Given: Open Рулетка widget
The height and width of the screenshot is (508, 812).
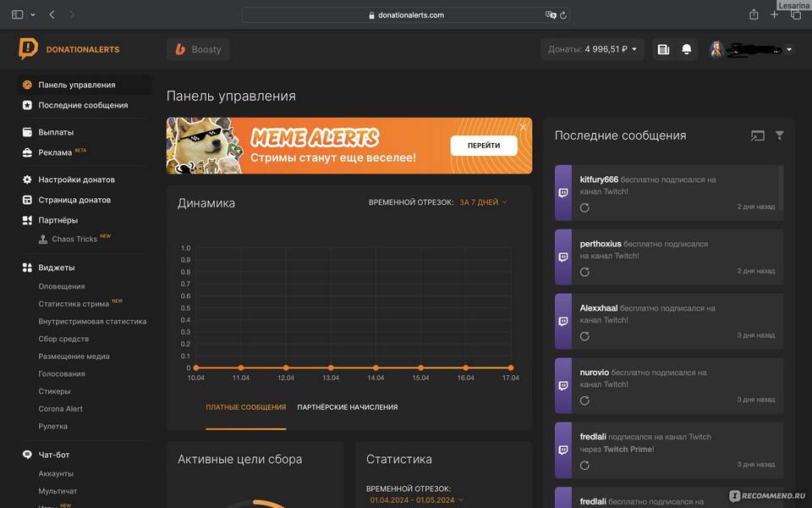Looking at the screenshot, I should click(x=52, y=426).
